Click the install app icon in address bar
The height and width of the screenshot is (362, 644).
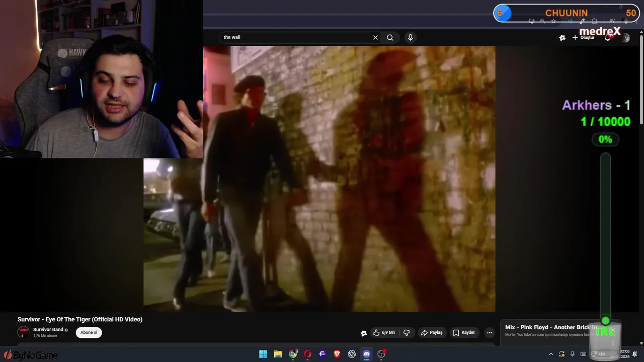[532, 21]
